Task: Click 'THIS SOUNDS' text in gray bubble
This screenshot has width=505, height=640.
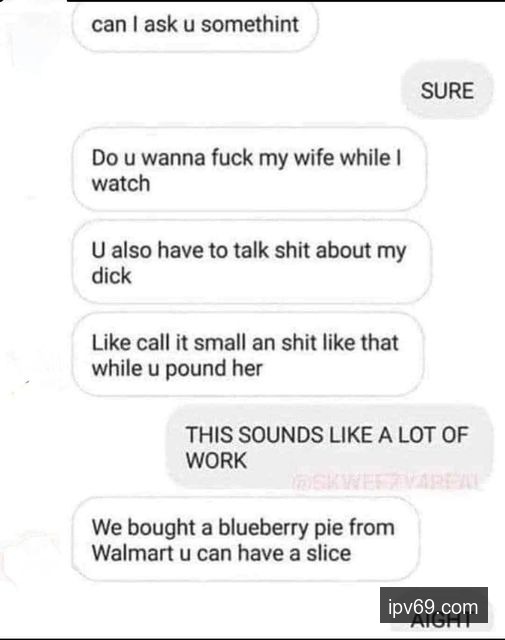Action: [254, 435]
